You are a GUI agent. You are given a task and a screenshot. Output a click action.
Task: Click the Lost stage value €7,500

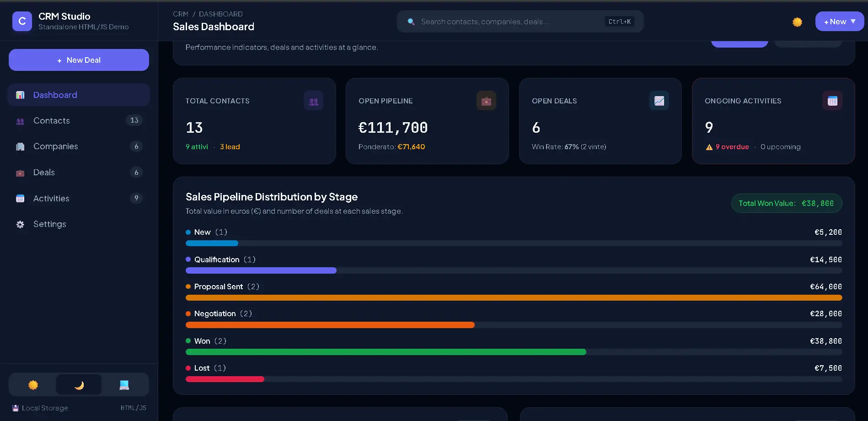point(828,368)
